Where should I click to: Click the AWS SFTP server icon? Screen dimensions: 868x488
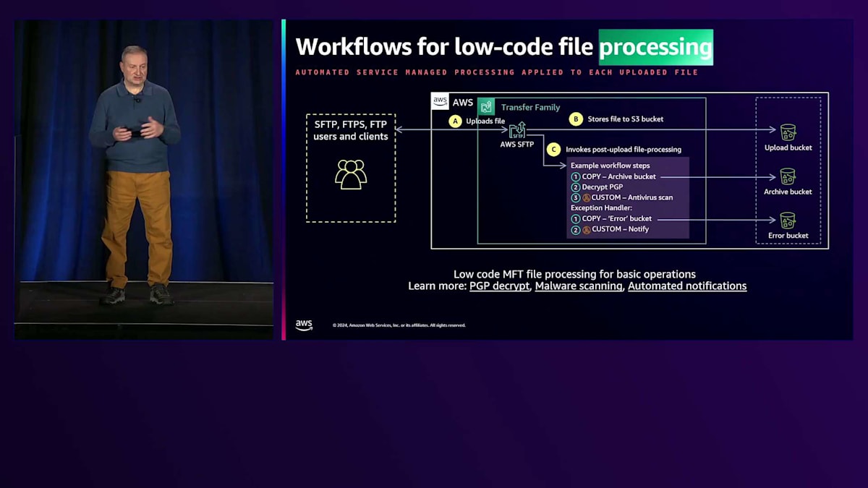(517, 130)
